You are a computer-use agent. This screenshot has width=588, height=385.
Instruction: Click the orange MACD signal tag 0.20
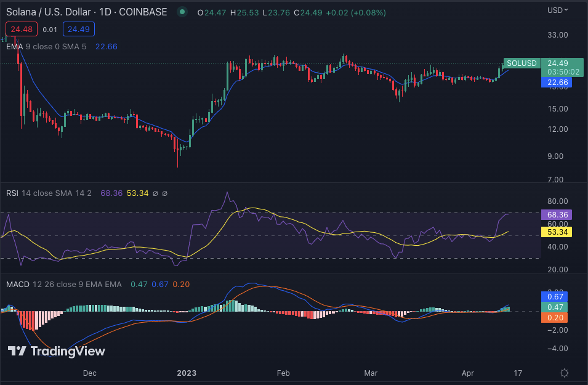pos(555,317)
